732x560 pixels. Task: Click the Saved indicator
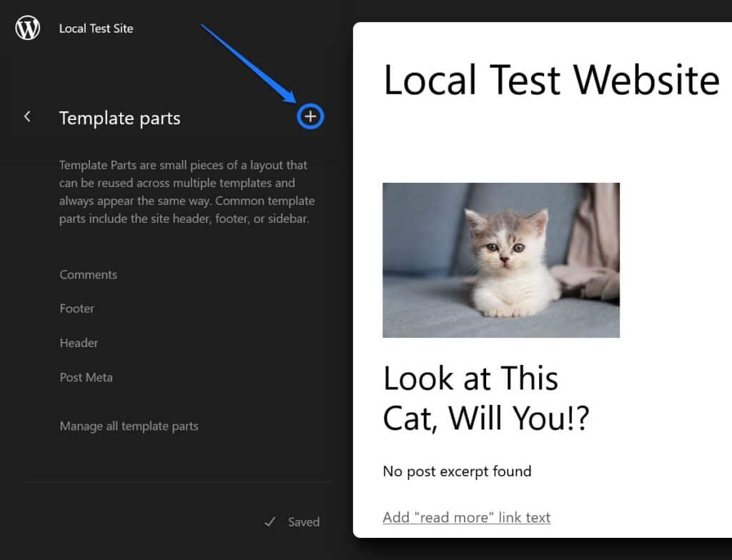(x=303, y=521)
